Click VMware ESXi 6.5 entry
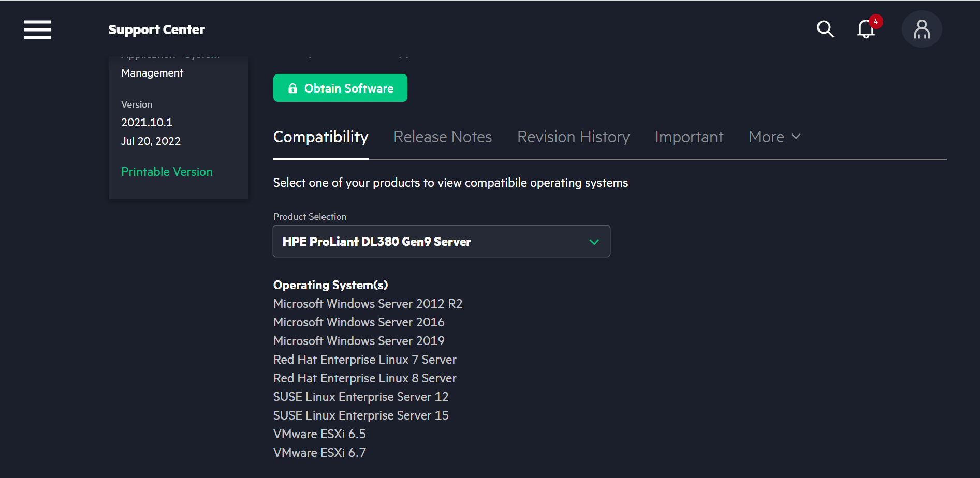This screenshot has width=980, height=478. tap(319, 434)
